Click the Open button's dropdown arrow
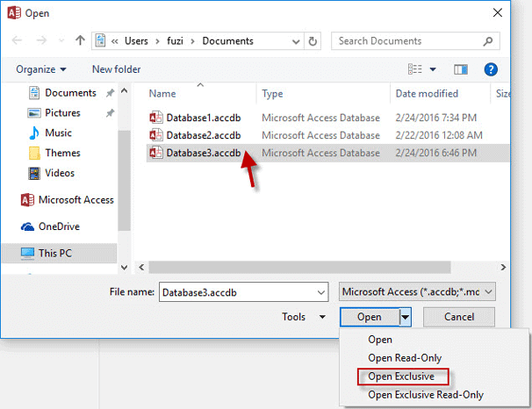 coord(405,318)
